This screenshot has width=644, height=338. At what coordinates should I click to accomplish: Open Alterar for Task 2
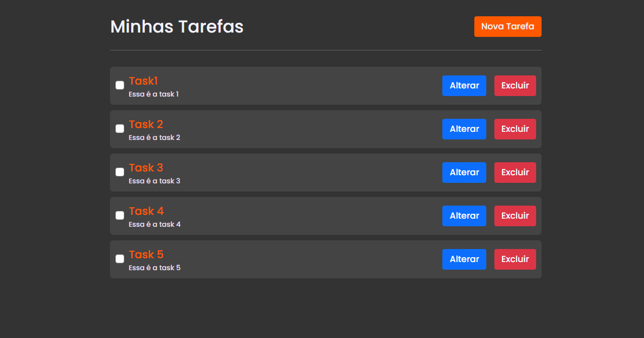pos(464,129)
